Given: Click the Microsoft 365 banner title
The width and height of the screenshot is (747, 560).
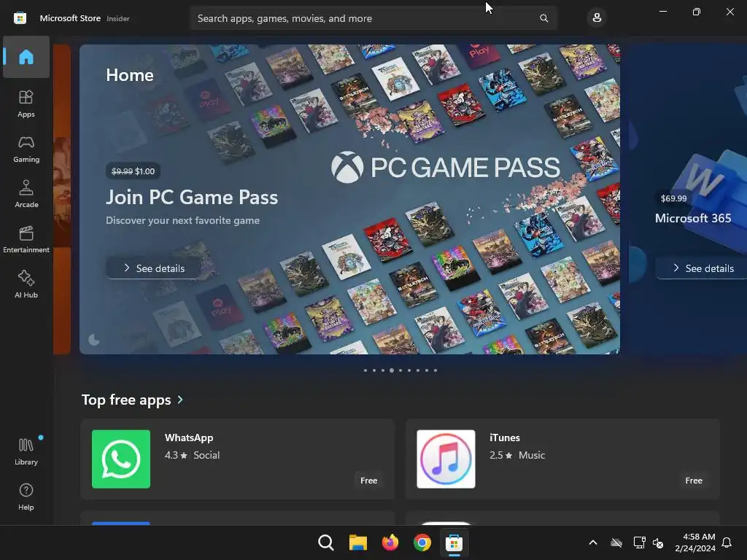Looking at the screenshot, I should (x=693, y=218).
